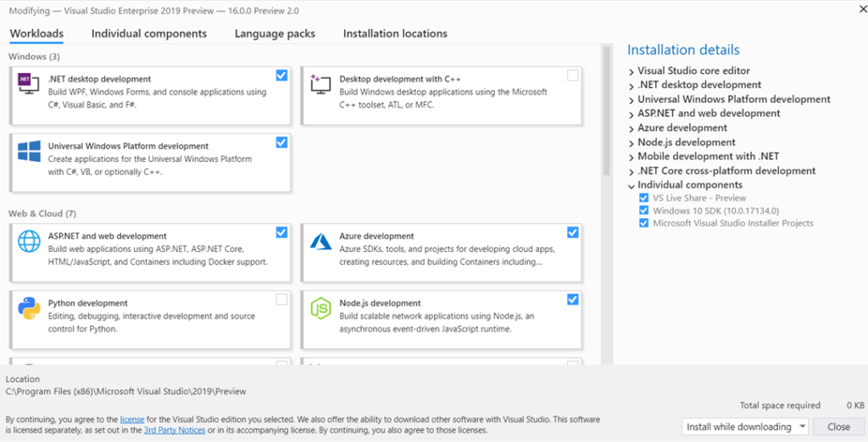The height and width of the screenshot is (442, 868).
Task: Click the Windows (3) section heading
Action: [34, 57]
